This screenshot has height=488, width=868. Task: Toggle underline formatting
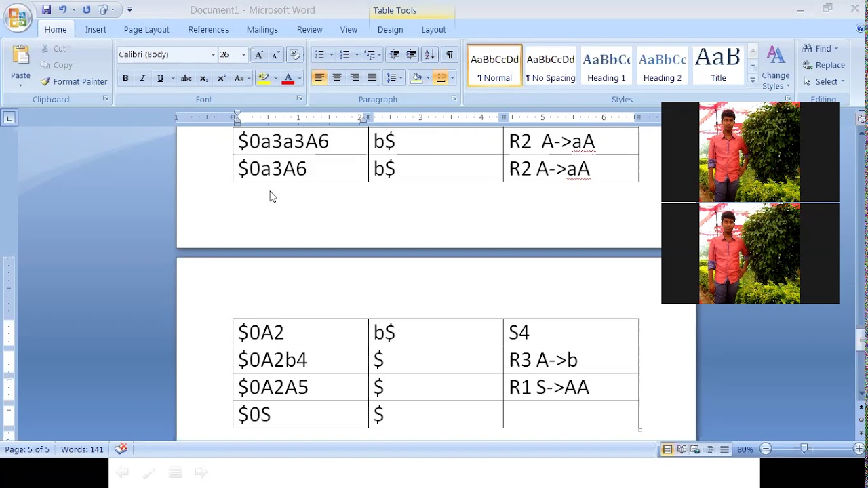pos(160,79)
